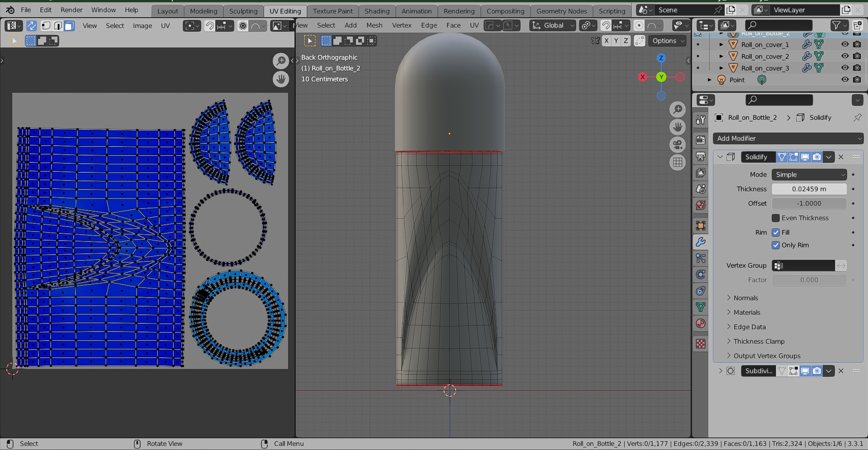Toggle UV sync selection icon
The image size is (868, 450).
31,26
